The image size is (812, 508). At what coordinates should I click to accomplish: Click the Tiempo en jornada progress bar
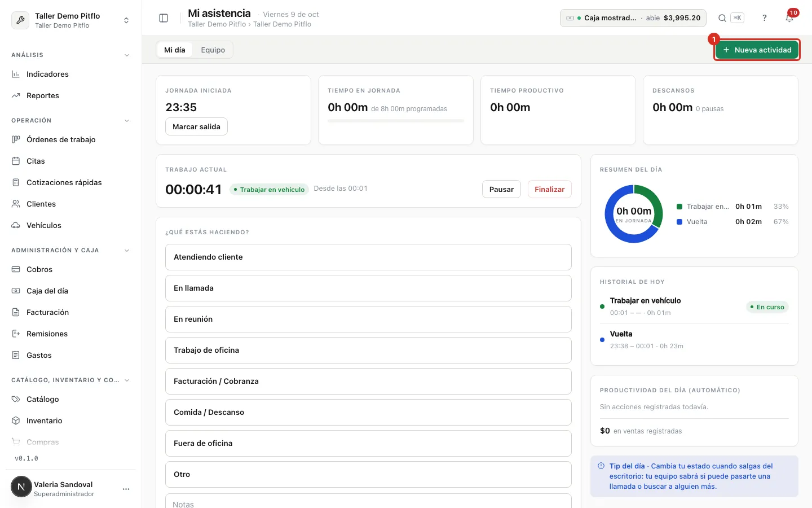click(x=396, y=121)
